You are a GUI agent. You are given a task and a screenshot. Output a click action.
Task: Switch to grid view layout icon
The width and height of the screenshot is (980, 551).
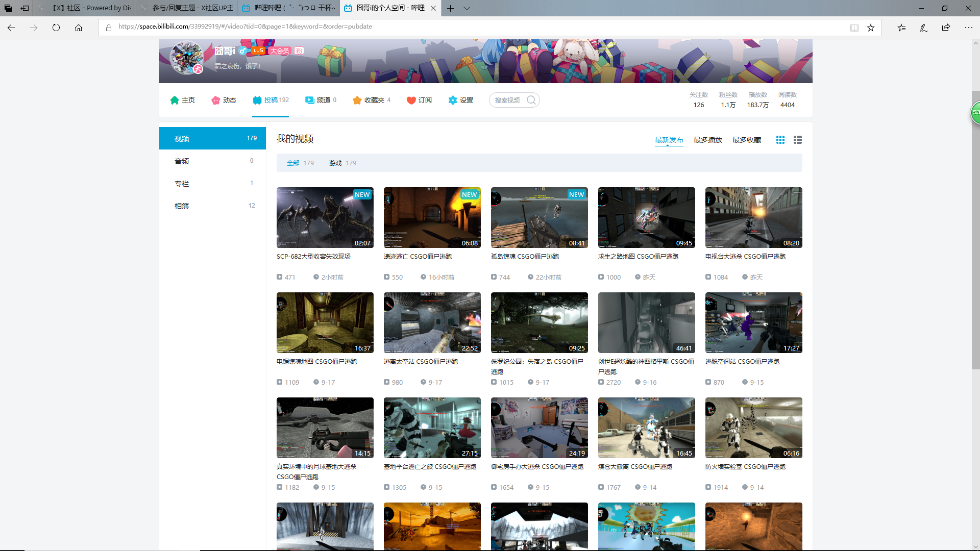tap(780, 140)
